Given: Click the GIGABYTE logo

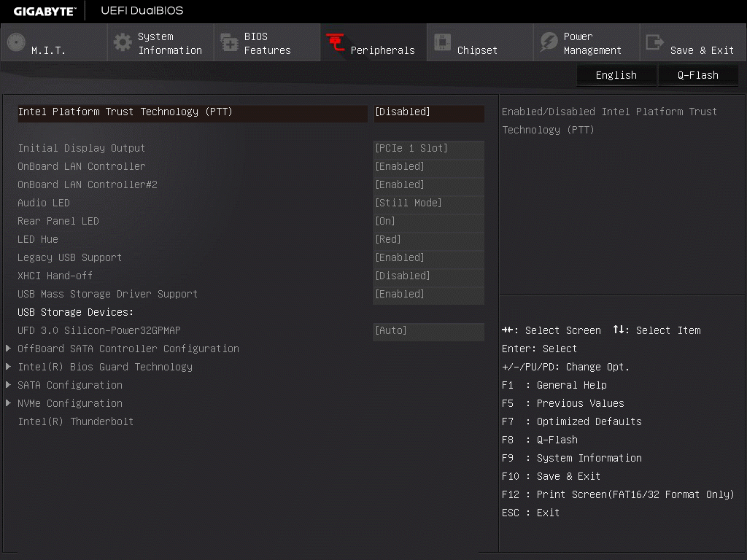Looking at the screenshot, I should point(44,12).
